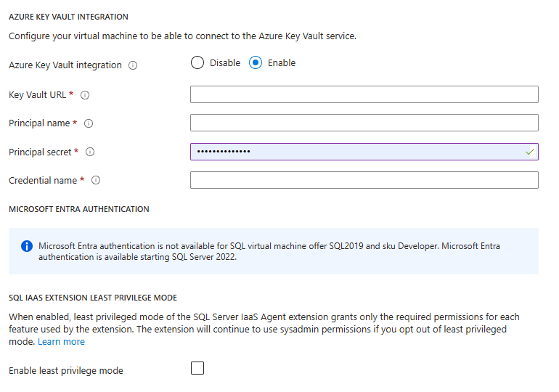559x392 pixels.
Task: Click the Enable option label text
Action: 282,63
